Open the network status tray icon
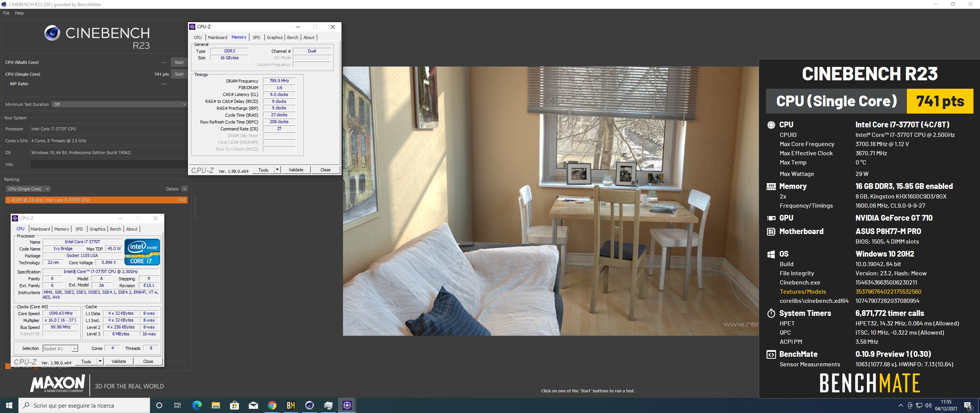Screen dimensions: 980x413 pyautogui.click(x=919, y=405)
